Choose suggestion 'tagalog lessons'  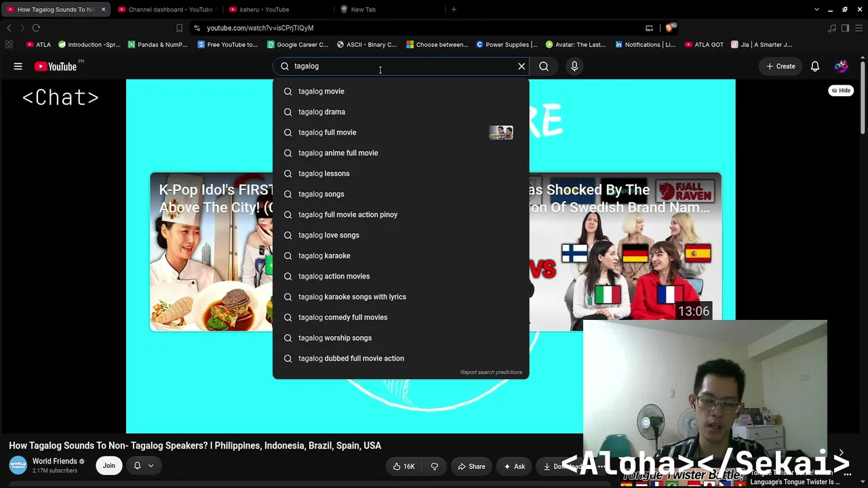click(x=401, y=174)
